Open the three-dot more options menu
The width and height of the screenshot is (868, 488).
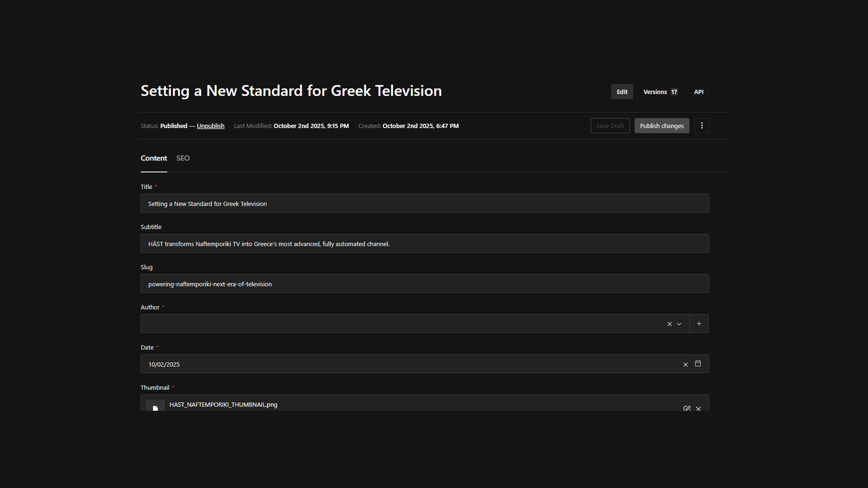[702, 126]
